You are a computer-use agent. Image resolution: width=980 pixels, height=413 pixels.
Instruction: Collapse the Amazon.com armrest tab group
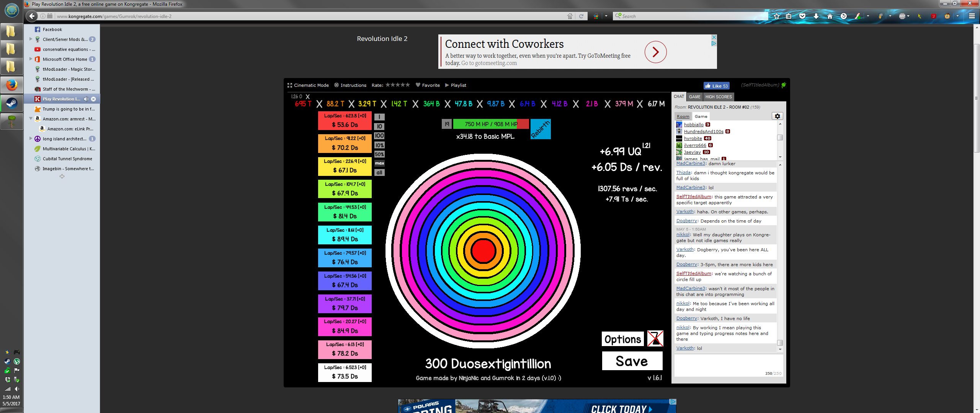tap(31, 119)
